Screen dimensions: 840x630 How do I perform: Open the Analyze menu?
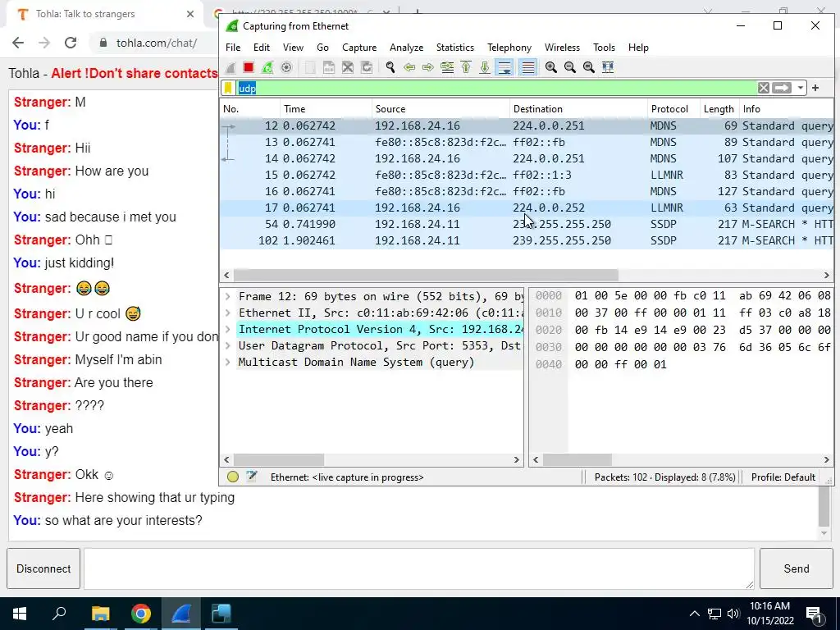pos(406,47)
